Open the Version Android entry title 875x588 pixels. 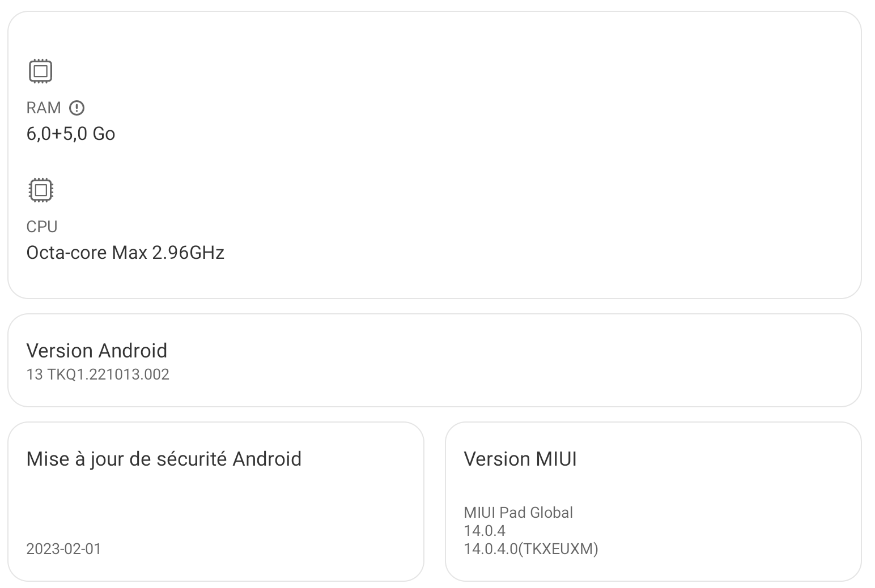[x=97, y=351]
